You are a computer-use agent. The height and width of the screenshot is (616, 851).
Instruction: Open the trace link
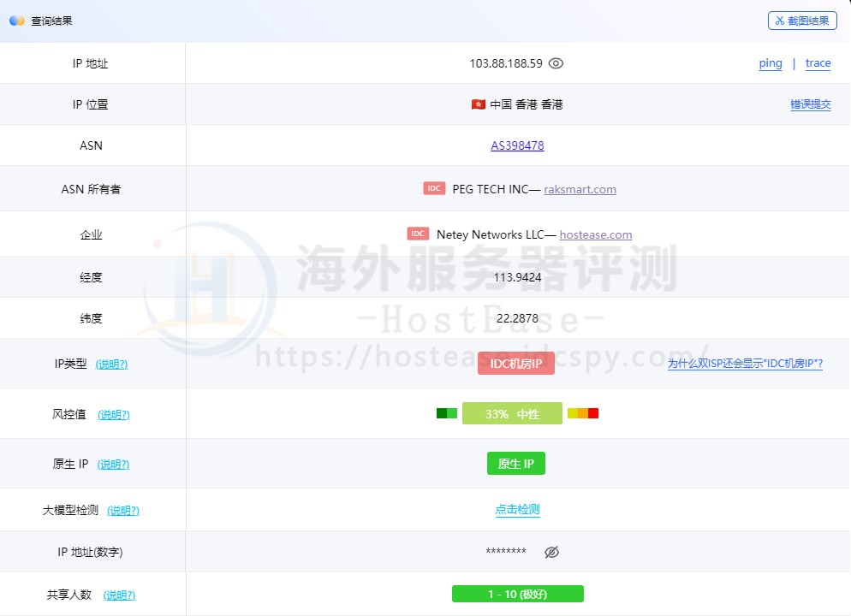point(818,63)
